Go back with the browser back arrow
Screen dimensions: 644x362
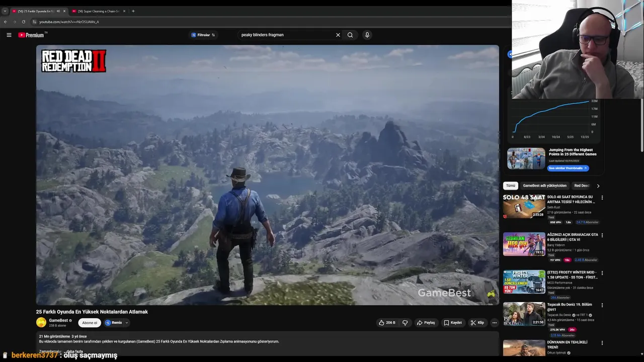(x=6, y=22)
